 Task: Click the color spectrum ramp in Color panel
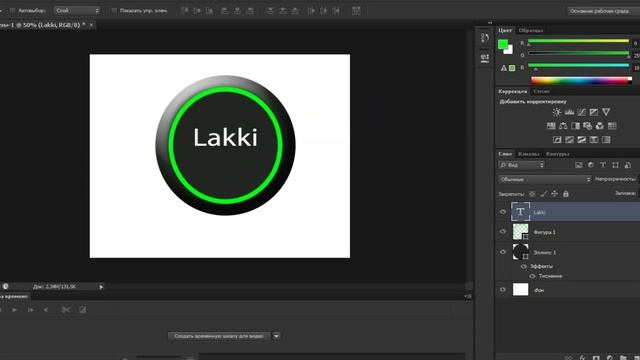[x=581, y=80]
